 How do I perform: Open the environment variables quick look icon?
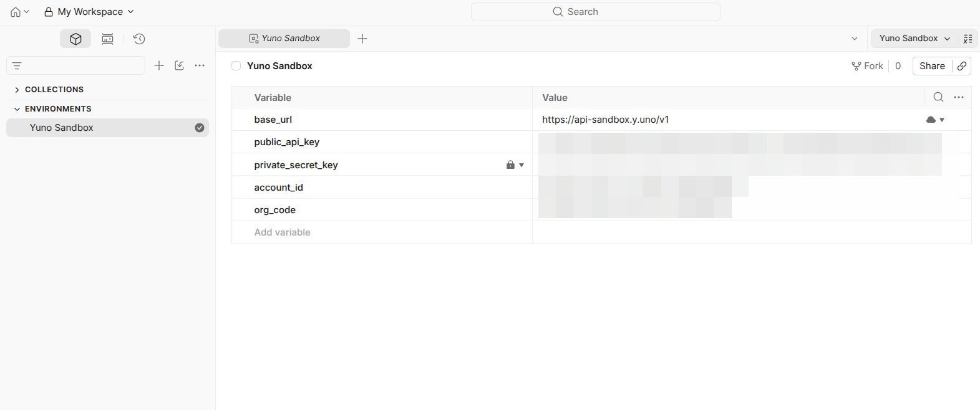pos(968,39)
